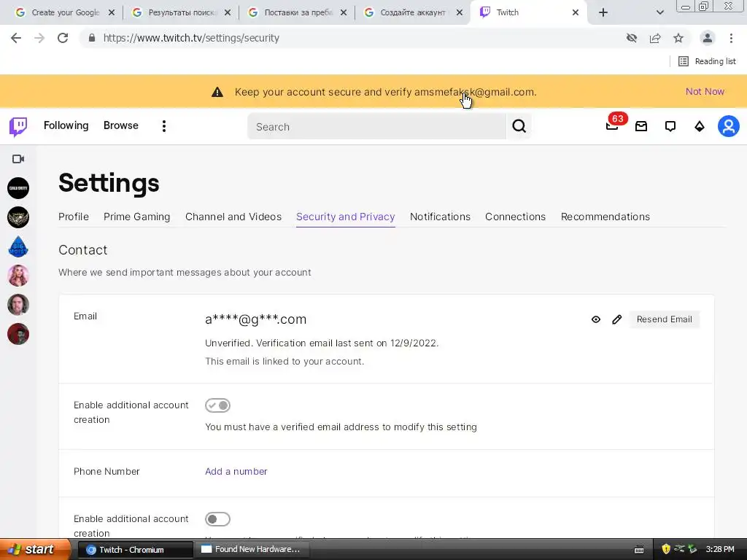This screenshot has height=560, width=747.
Task: Click the browser forward arrow
Action: pos(39,38)
